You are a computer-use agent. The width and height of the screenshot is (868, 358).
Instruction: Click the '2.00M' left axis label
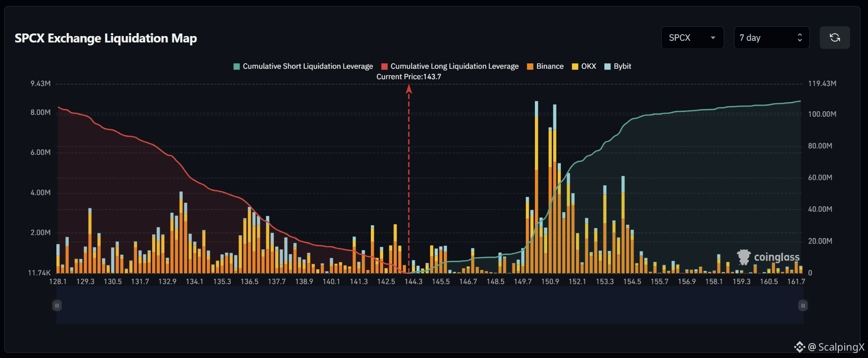pos(41,232)
